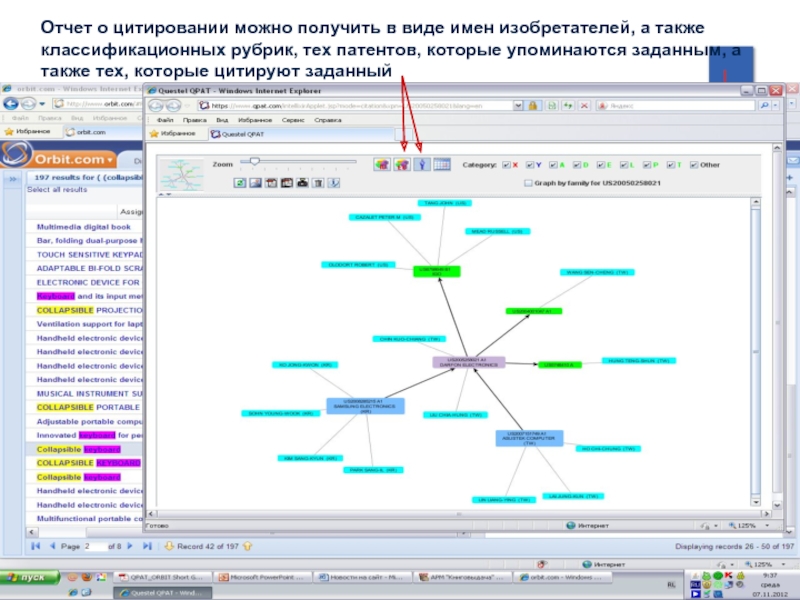Switch to QPAT_ORBIT Short G... taskbar button
The width and height of the screenshot is (800, 600).
pyautogui.click(x=161, y=577)
